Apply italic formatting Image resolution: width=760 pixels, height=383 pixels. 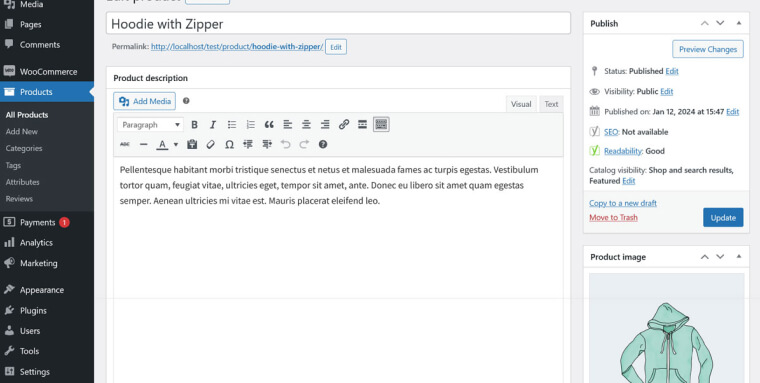(213, 125)
